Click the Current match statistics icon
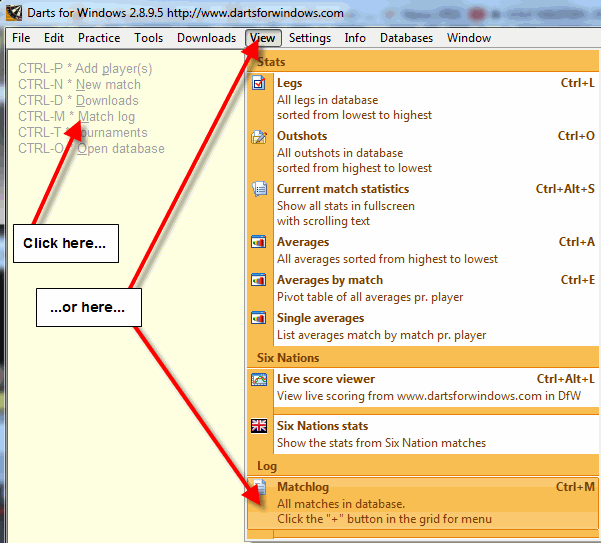The height and width of the screenshot is (543, 601). pyautogui.click(x=259, y=189)
